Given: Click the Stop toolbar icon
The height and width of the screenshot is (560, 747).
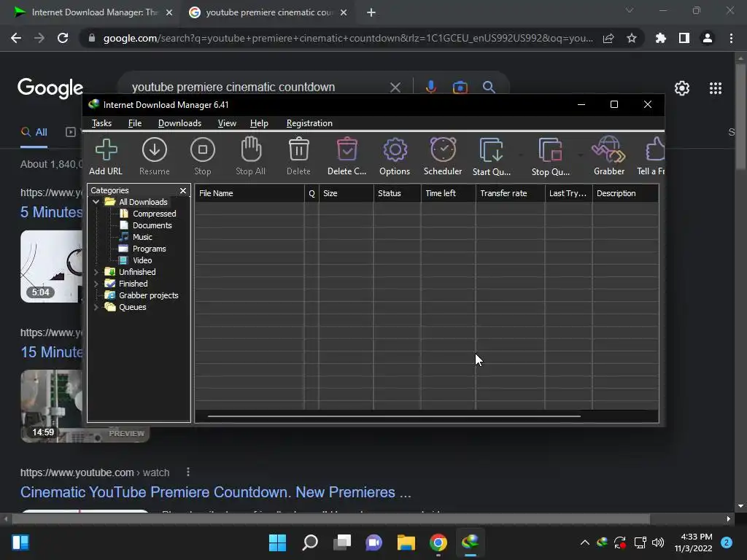Looking at the screenshot, I should tap(203, 156).
